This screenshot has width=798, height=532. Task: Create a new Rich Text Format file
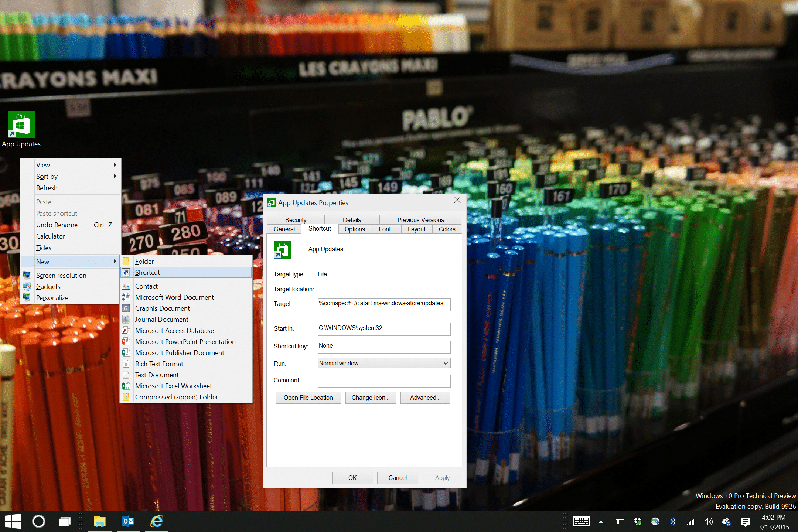(x=187, y=364)
